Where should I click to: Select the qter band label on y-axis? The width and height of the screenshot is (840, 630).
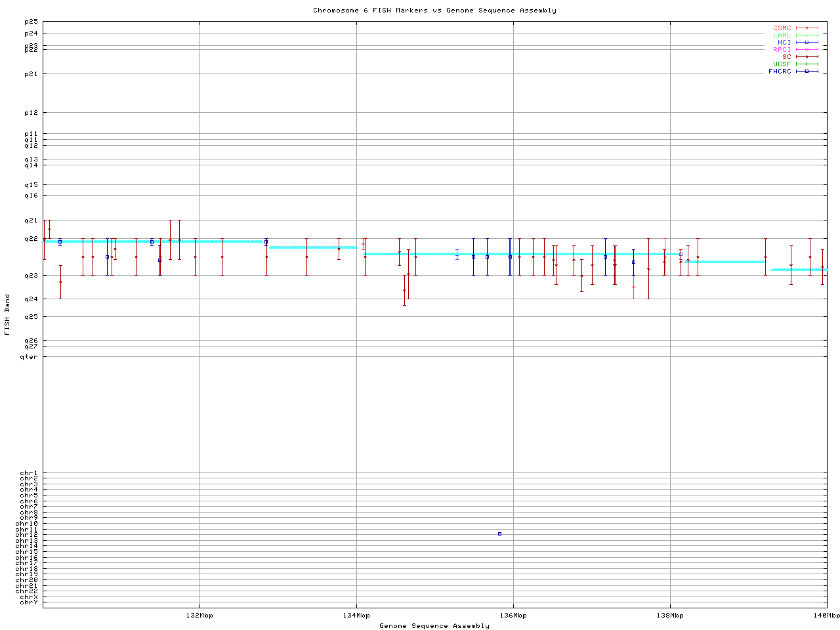[x=29, y=357]
